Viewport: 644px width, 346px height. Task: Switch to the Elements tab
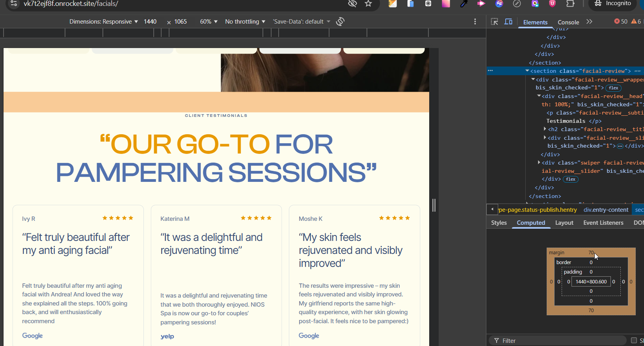[x=535, y=22]
